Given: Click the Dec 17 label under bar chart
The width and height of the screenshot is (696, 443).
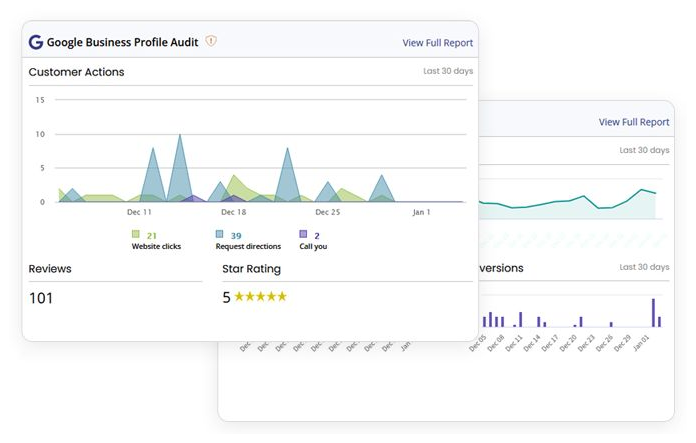Looking at the screenshot, I should [550, 343].
